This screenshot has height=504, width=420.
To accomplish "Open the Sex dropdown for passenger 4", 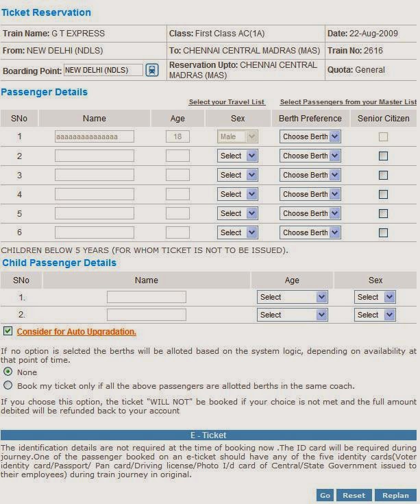I will [x=238, y=195].
